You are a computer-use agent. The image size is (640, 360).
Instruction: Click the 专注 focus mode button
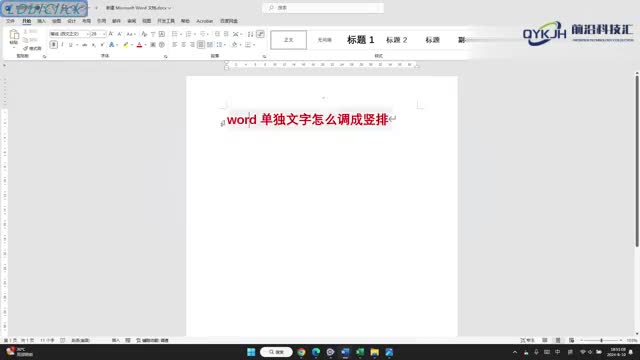click(x=527, y=340)
